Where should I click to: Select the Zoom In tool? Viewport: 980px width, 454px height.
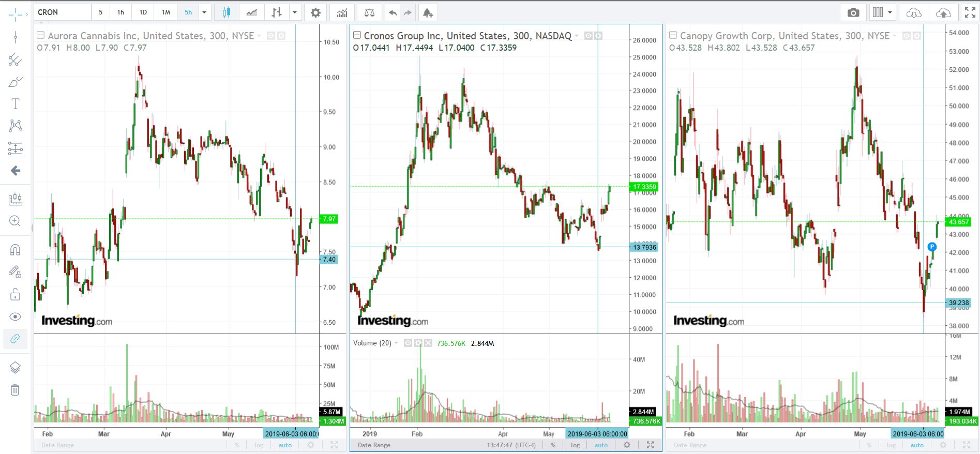pyautogui.click(x=16, y=221)
